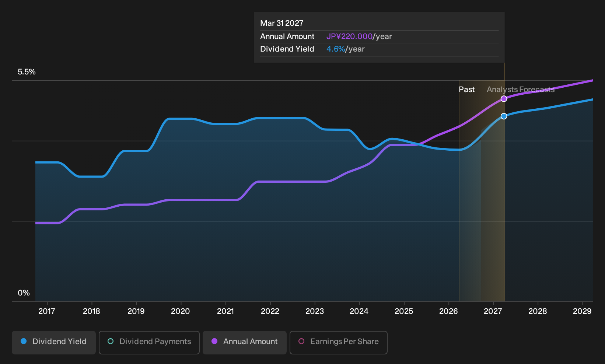Click the 5.5% y-axis label

point(27,72)
